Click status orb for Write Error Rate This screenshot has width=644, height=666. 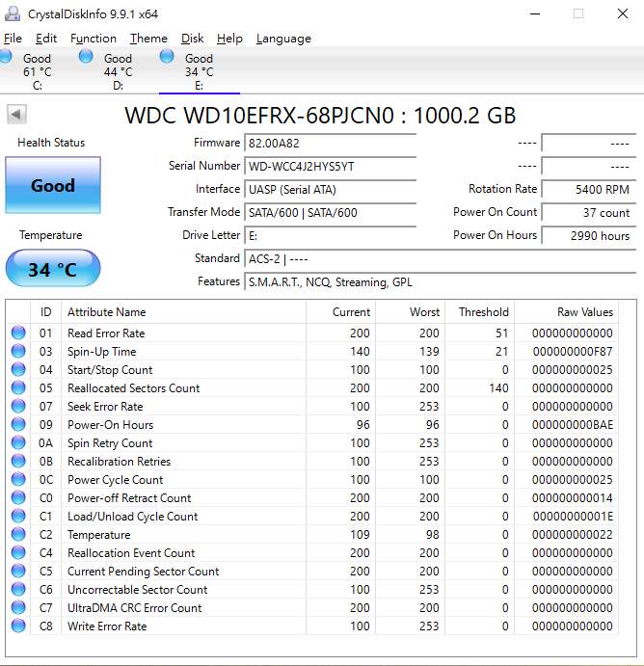coord(18,626)
